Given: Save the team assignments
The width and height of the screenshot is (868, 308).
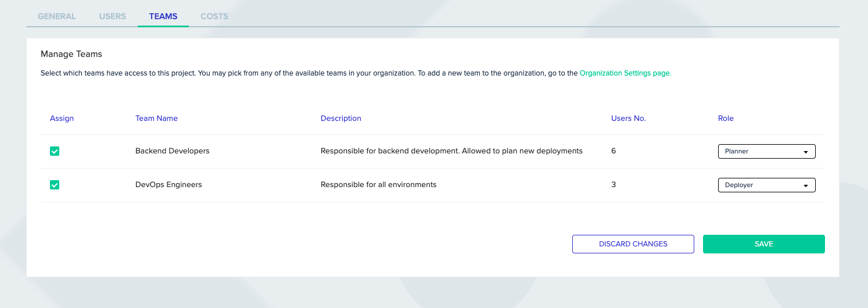Looking at the screenshot, I should coord(764,244).
